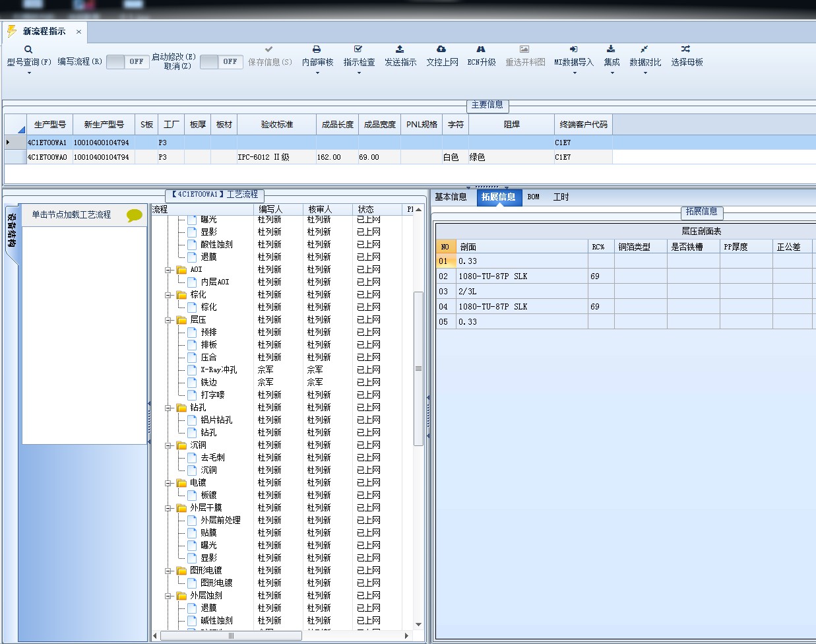Screen dimensions: 816x644
Task: Collapse the 外层蚀刻 tree node
Action: [x=169, y=596]
